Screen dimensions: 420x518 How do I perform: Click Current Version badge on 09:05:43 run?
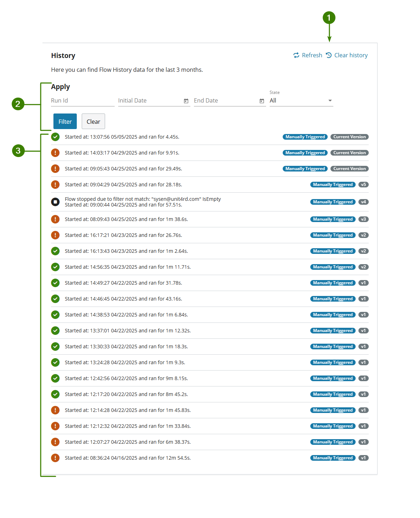pos(349,169)
